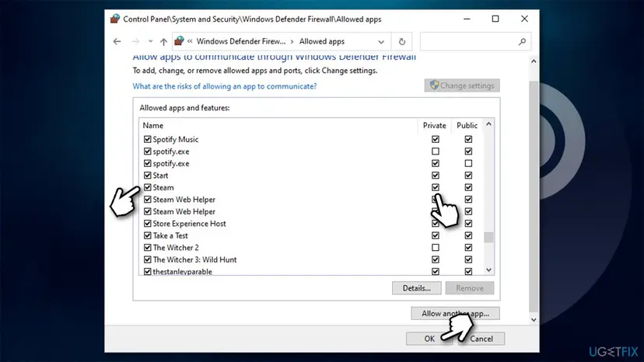Sort the list by the Name column header
The width and height of the screenshot is (644, 362).
278,126
